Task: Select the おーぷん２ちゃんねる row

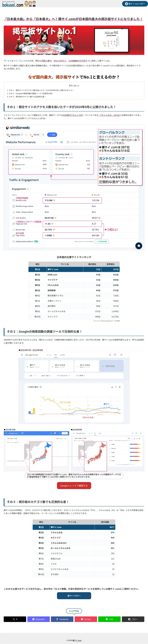Action: pos(74,548)
